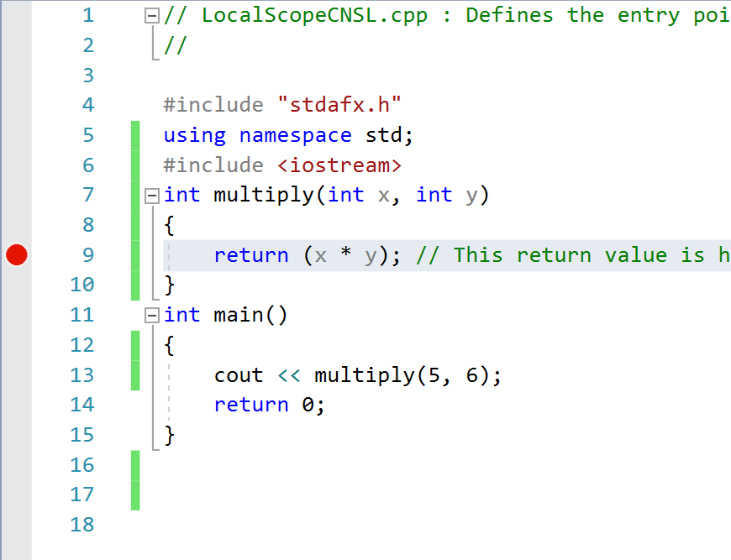The image size is (731, 560).
Task: Toggle a breakpoint on the return 0 line
Action: tap(16, 404)
